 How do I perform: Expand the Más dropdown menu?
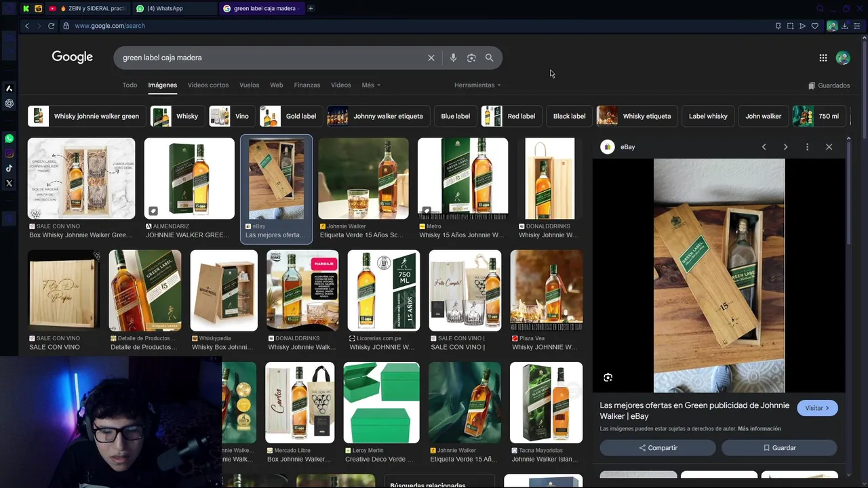pos(371,85)
